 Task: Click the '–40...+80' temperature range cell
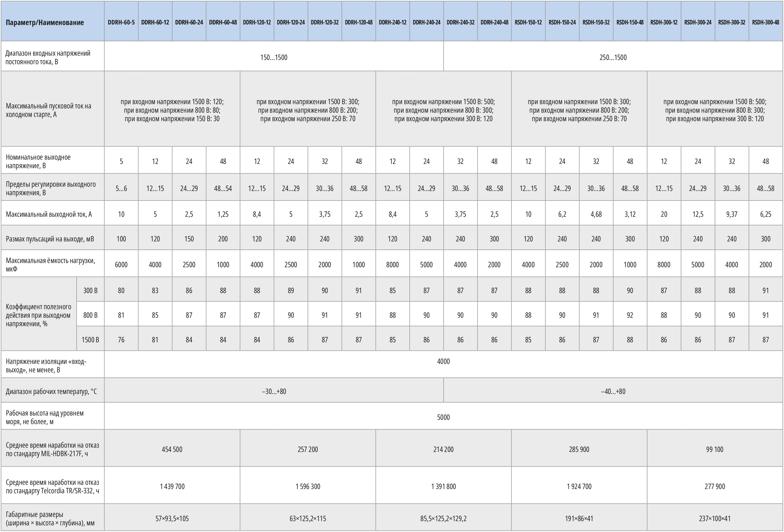coord(613,390)
